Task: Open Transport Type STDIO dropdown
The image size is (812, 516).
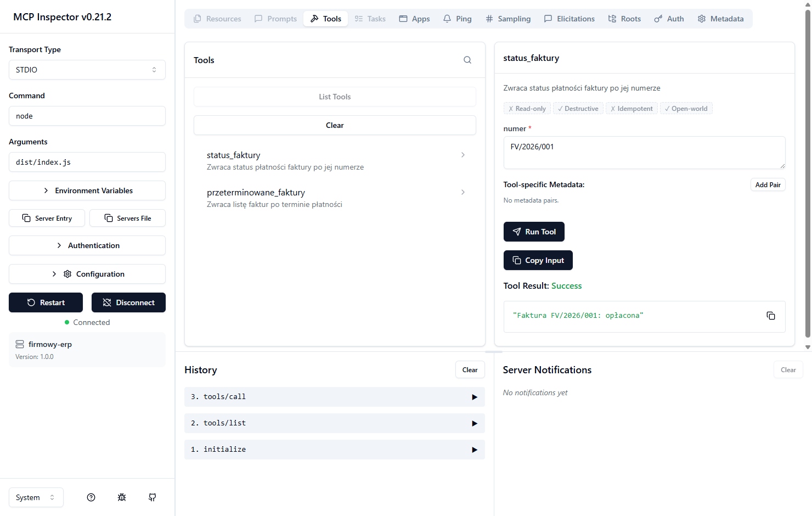Action: tap(87, 70)
